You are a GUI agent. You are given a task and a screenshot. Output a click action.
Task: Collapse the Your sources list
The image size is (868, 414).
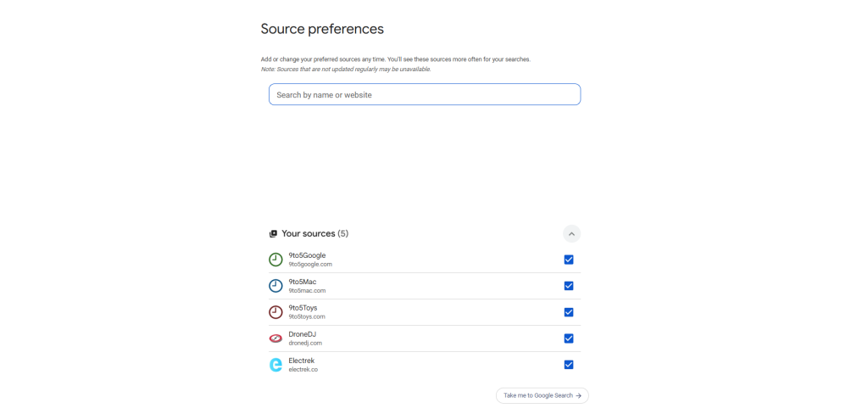[571, 233]
